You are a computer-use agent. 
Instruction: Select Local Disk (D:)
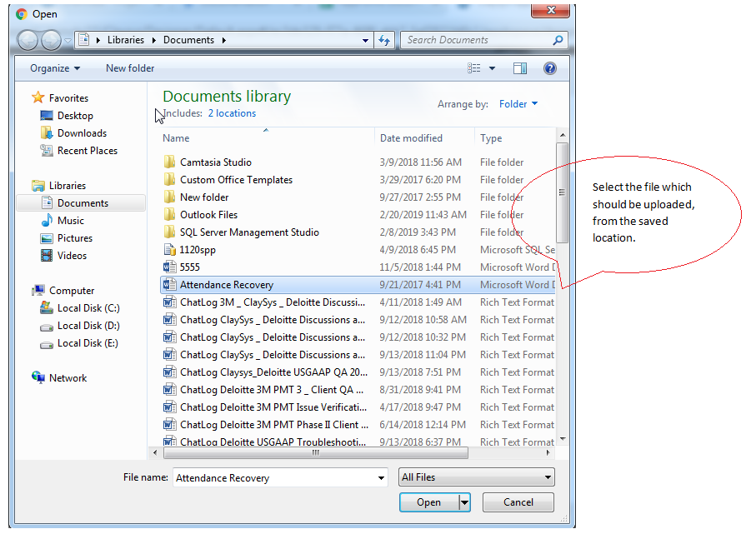pyautogui.click(x=79, y=326)
